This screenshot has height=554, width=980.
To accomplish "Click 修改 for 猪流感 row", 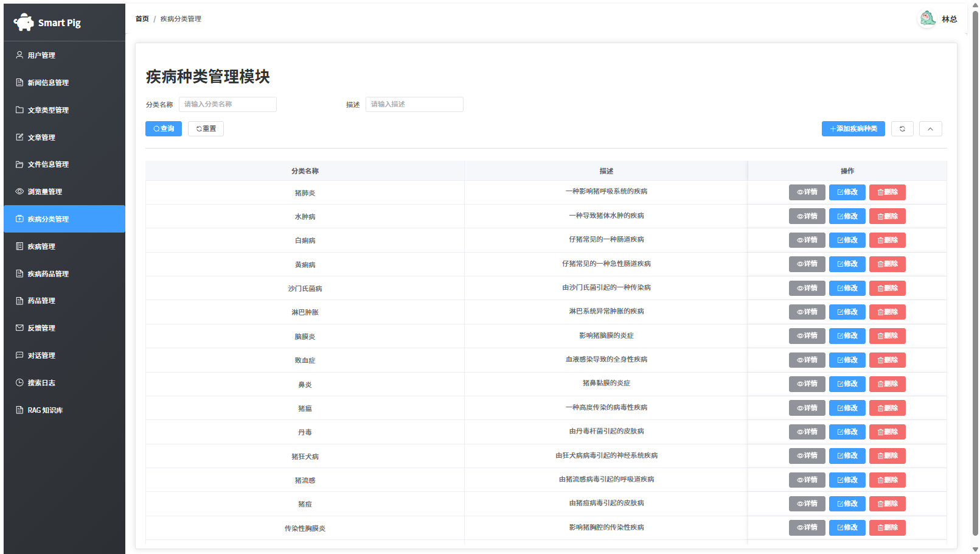I will pyautogui.click(x=847, y=480).
